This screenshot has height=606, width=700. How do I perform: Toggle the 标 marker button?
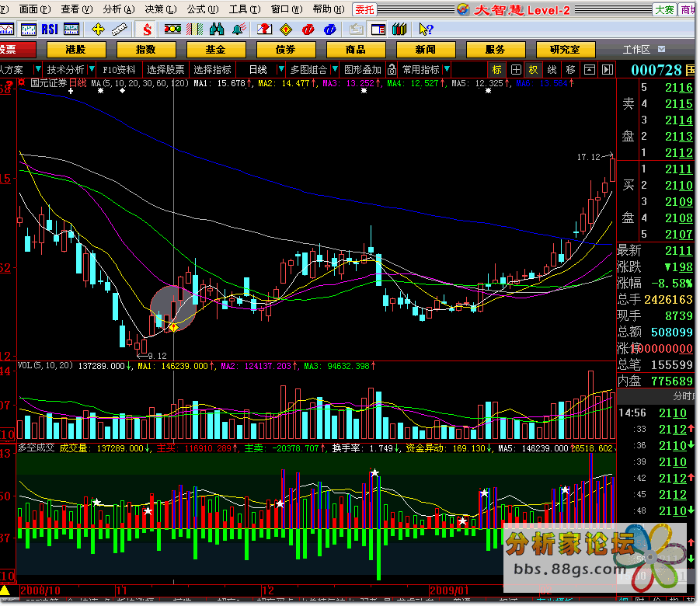click(497, 70)
